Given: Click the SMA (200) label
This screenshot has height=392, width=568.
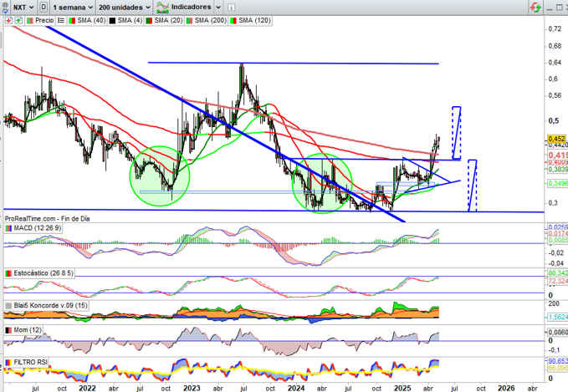Looking at the screenshot, I should [211, 21].
